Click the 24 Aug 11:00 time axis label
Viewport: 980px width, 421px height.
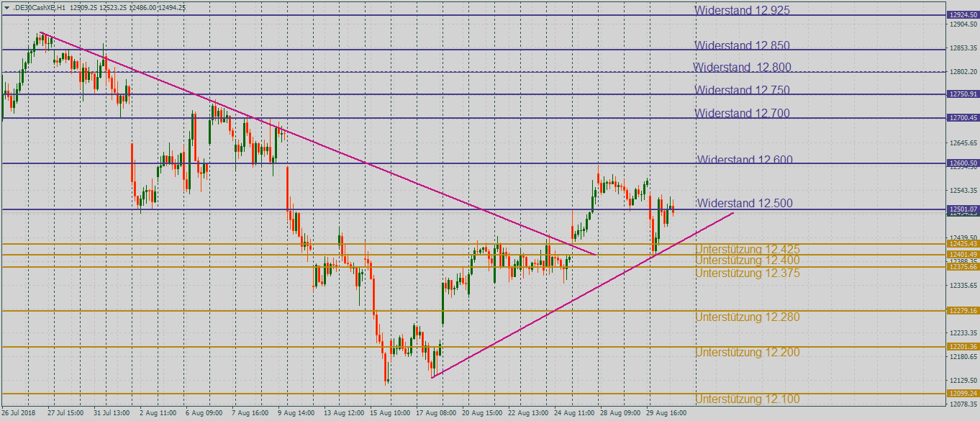pyautogui.click(x=575, y=414)
